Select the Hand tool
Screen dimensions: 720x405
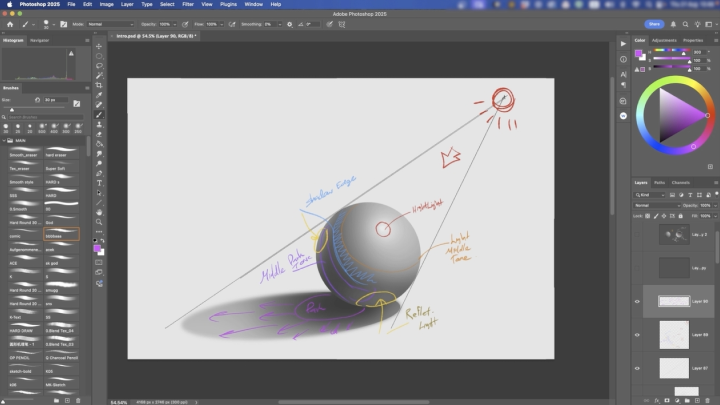(99, 211)
